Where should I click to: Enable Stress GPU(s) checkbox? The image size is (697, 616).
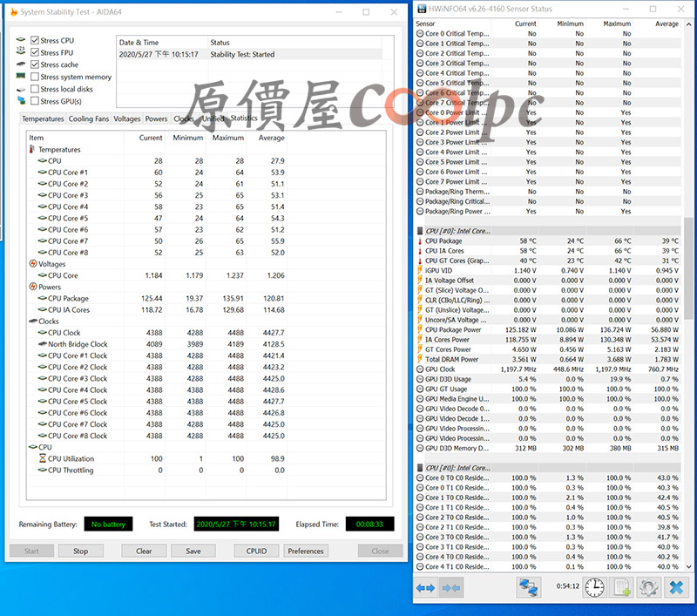tap(35, 101)
